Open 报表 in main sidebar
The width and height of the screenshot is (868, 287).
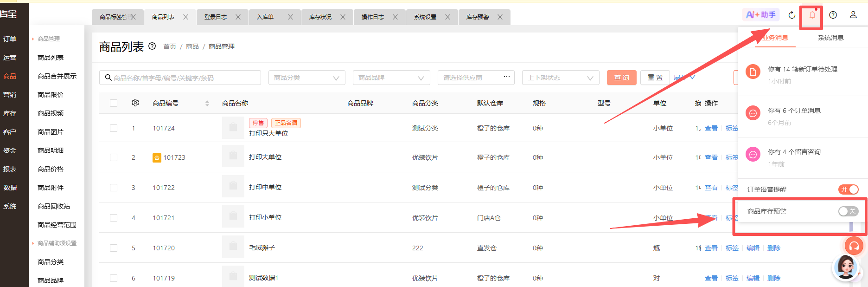[x=10, y=169]
